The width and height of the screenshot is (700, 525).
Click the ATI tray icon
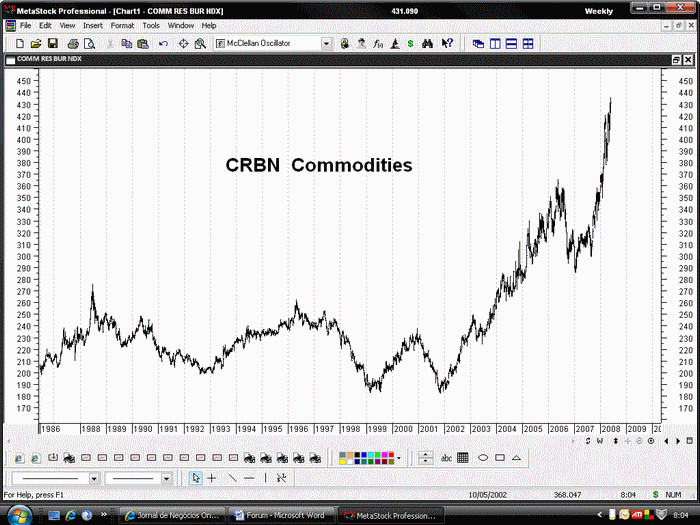point(637,515)
